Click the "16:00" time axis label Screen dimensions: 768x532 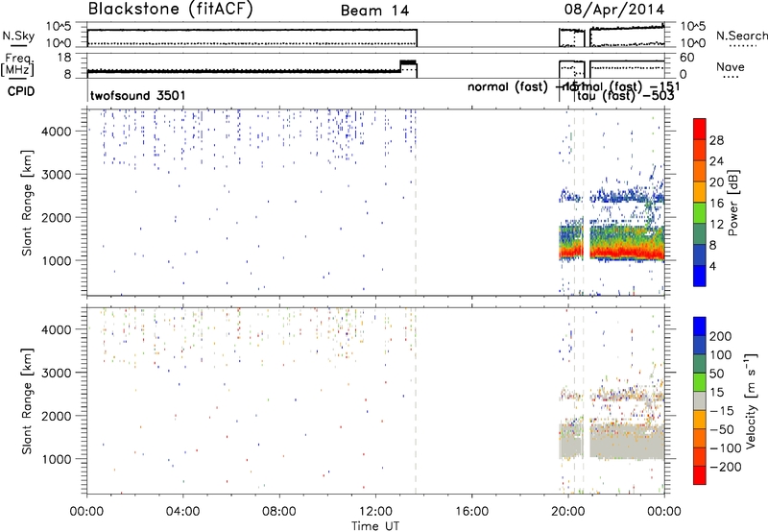471,512
